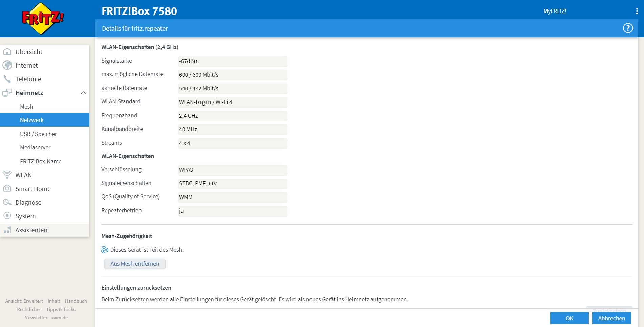This screenshot has width=644, height=327.
Task: Open the WLAN menu entry
Action: [x=45, y=175]
